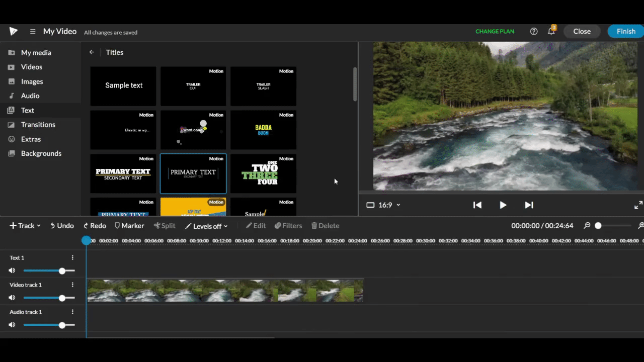Click the Edit tool
Viewport: 644px width, 362px height.
click(256, 226)
